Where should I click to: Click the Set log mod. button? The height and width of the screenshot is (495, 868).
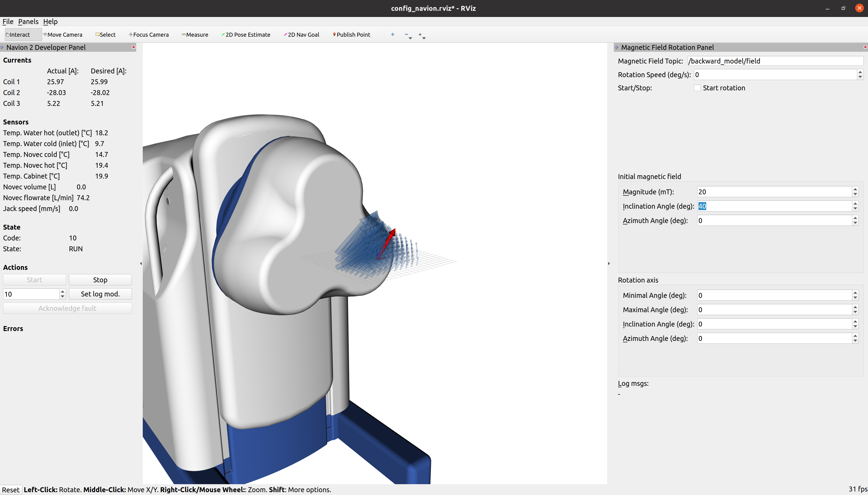[x=100, y=294]
